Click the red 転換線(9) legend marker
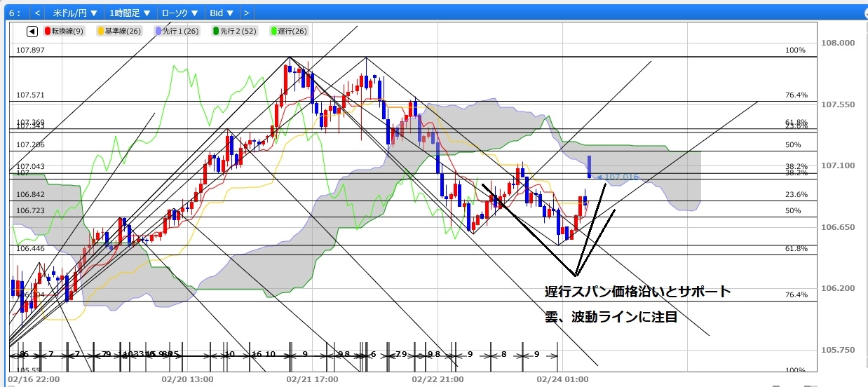 coord(48,32)
